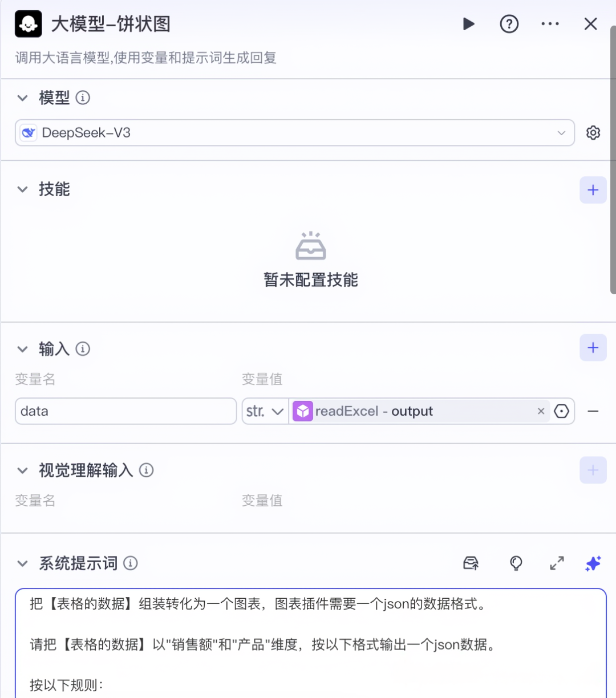Open the three-dot more options menu
Screen dimensions: 616x698
(x=550, y=24)
